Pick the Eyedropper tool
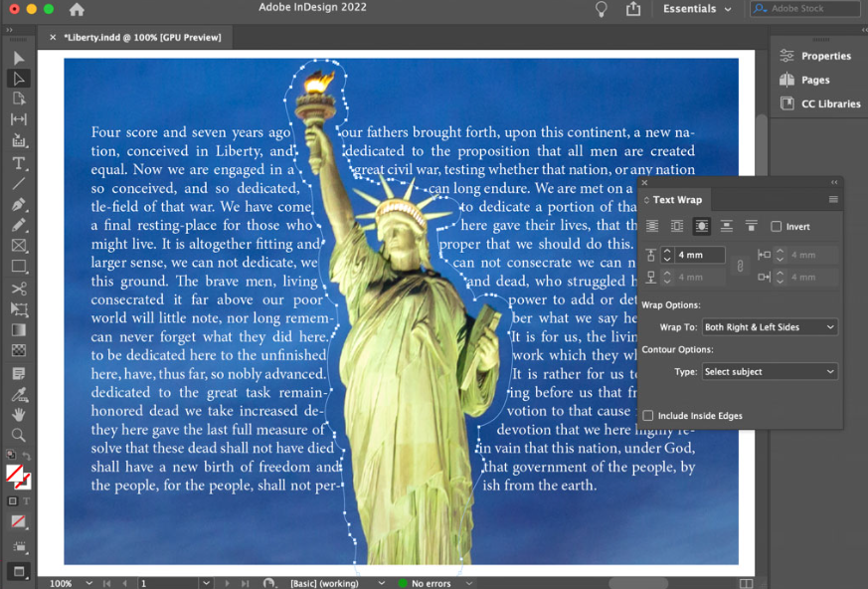 click(x=18, y=393)
